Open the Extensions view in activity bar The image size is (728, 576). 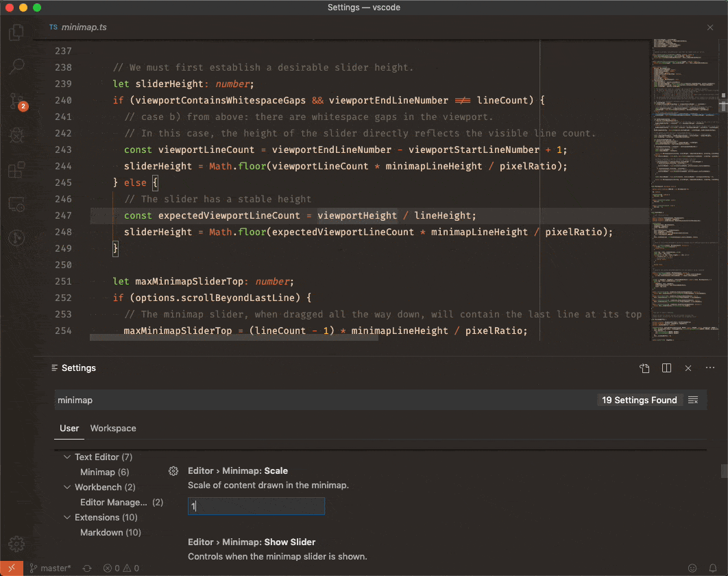click(16, 169)
